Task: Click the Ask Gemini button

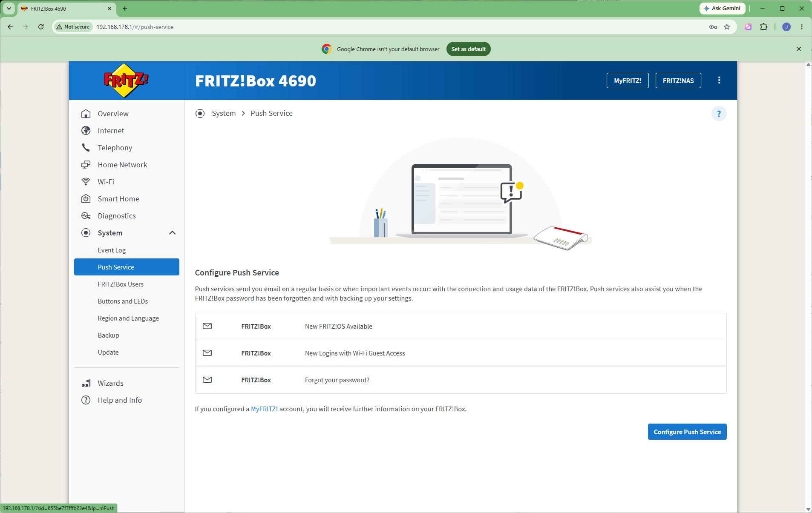Action: (723, 9)
